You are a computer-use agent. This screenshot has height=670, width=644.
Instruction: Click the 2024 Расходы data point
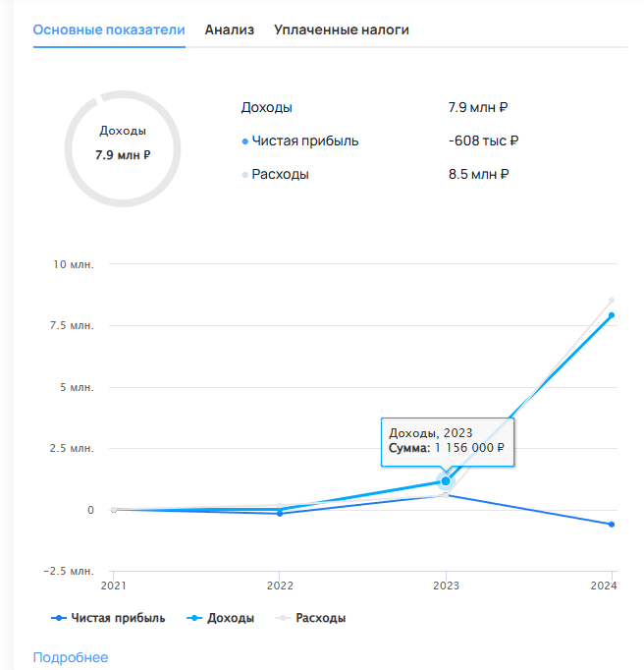612,301
